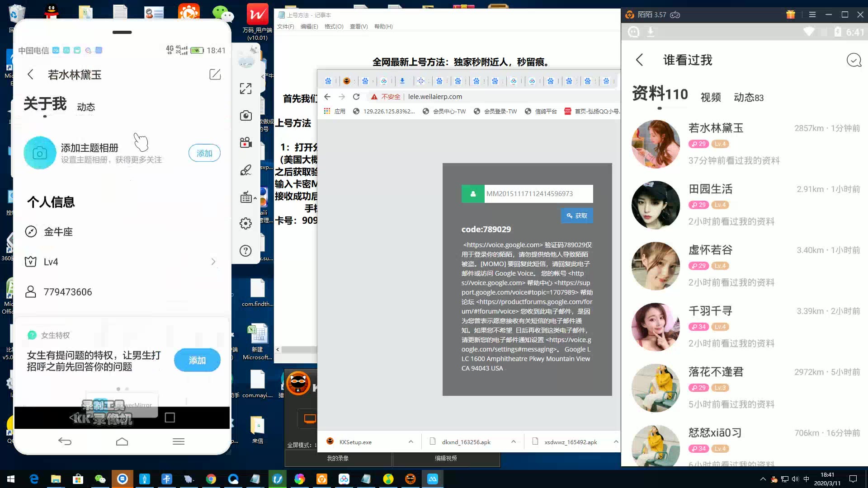Open 会员中心-TW bookmark
The width and height of the screenshot is (868, 488).
click(444, 111)
